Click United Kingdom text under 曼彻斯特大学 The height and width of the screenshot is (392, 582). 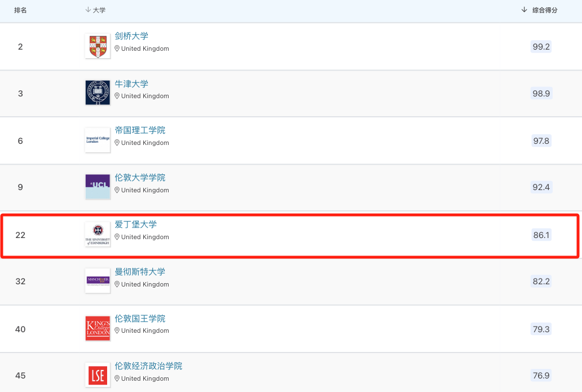(145, 284)
